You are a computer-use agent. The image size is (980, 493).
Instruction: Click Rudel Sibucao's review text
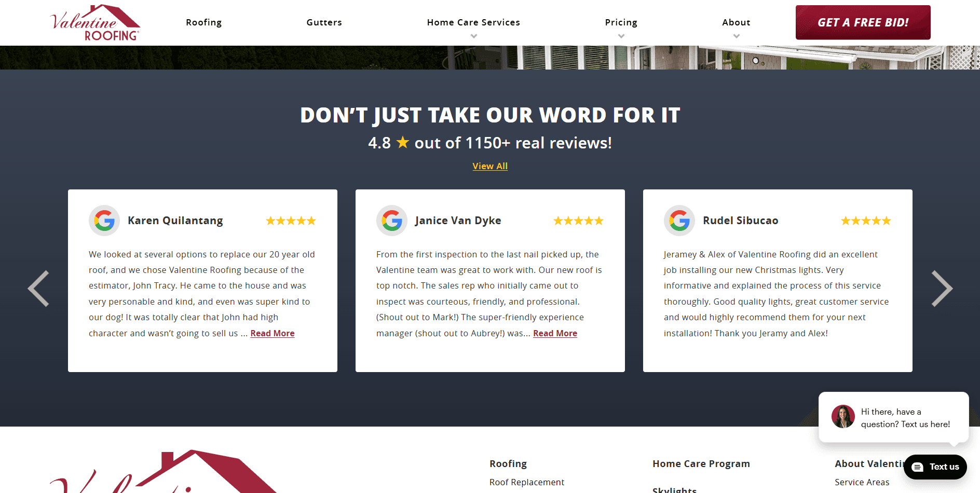(x=777, y=294)
